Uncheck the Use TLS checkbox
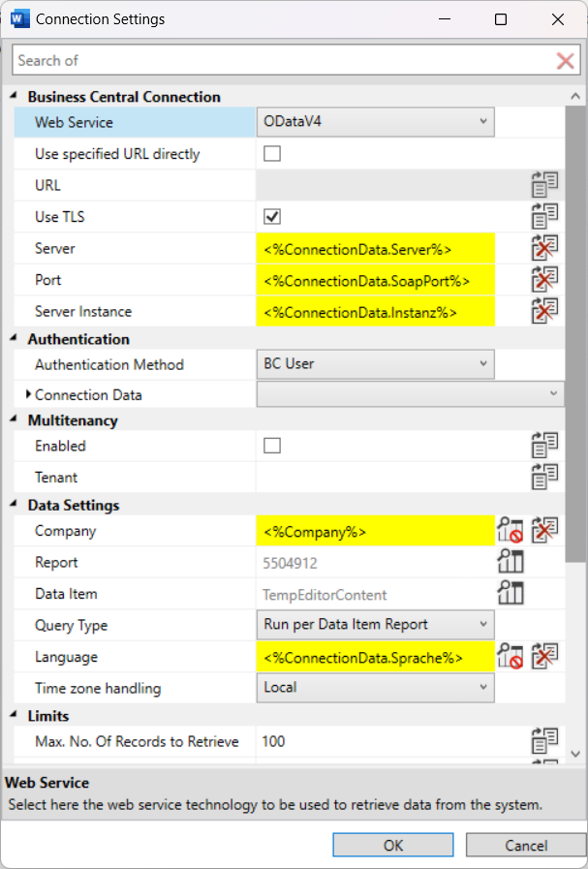Screen dimensions: 588x869 coord(272,216)
